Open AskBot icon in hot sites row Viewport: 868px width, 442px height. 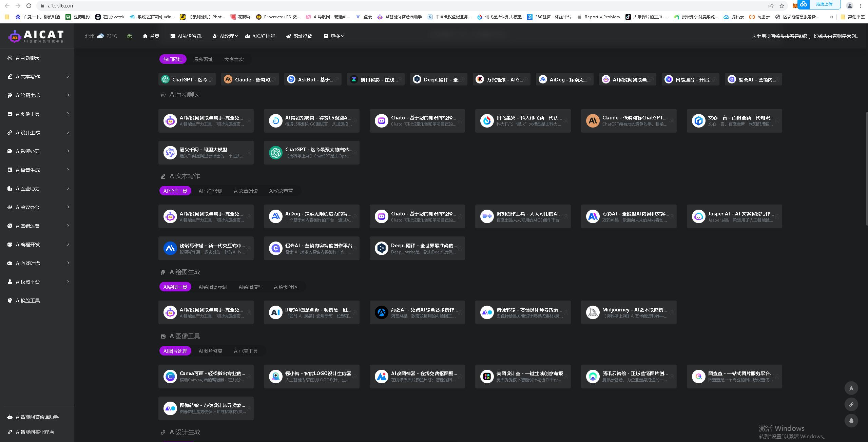(291, 79)
